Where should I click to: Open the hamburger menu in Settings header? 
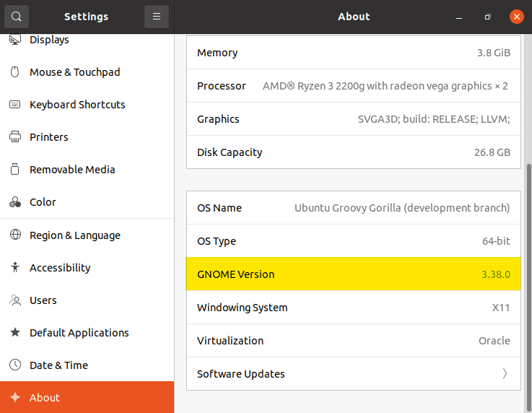point(157,17)
